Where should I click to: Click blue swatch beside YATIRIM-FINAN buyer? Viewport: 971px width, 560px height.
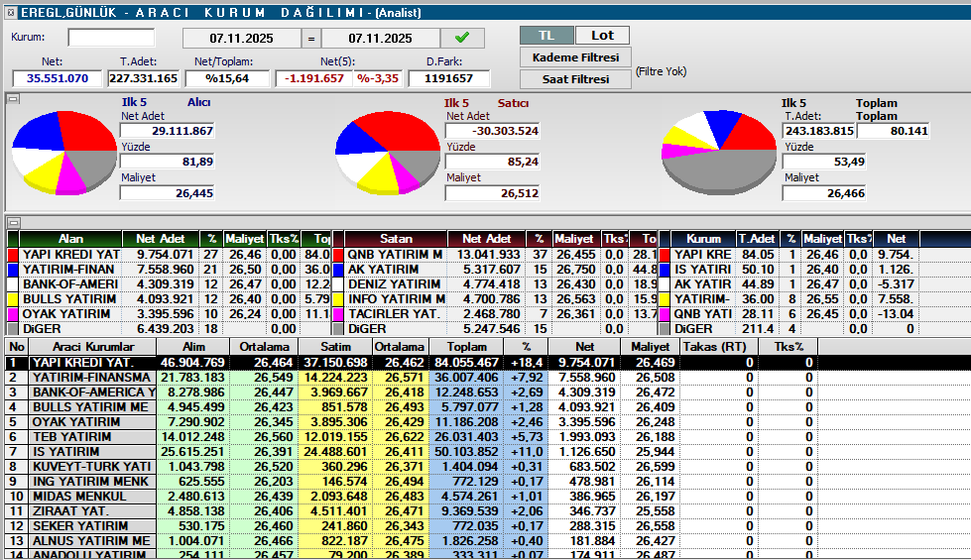(13, 269)
